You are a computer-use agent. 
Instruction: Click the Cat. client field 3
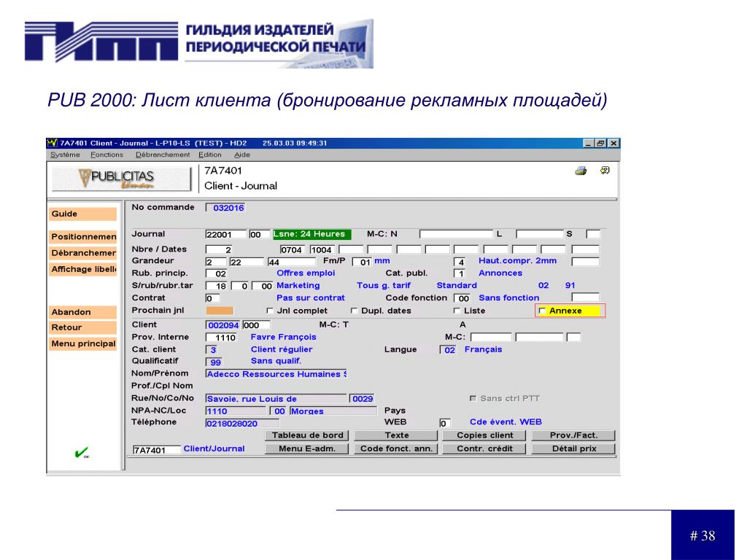[211, 349]
